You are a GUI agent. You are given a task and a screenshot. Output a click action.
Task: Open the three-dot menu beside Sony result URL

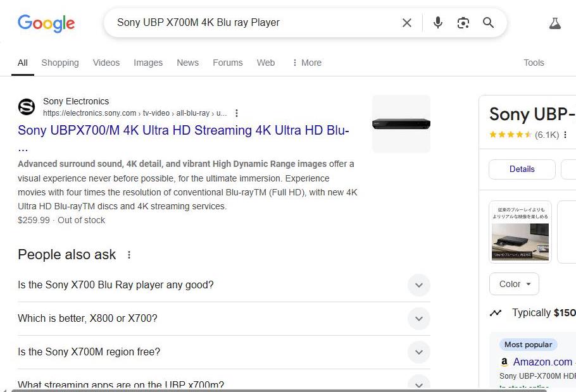point(237,113)
